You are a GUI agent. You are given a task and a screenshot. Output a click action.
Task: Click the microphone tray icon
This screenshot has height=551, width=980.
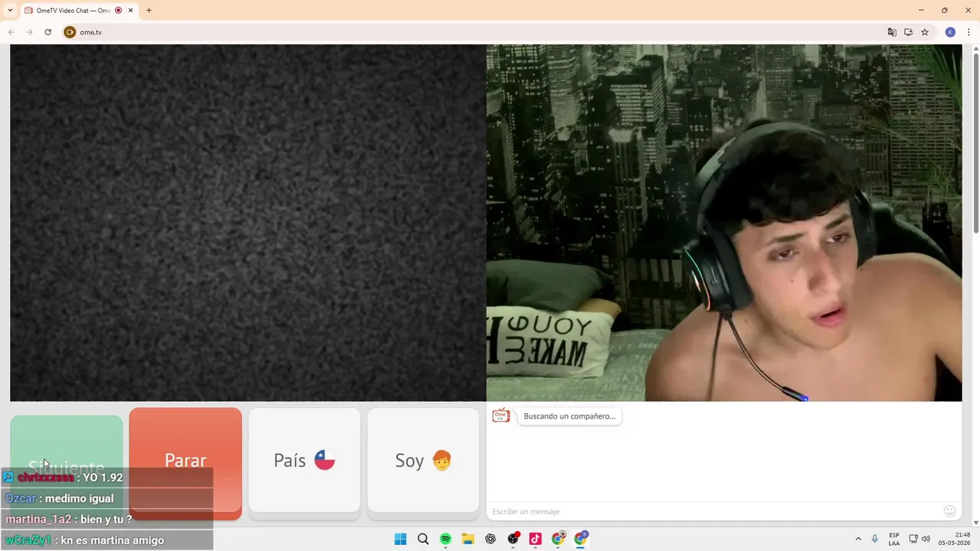[x=875, y=539]
